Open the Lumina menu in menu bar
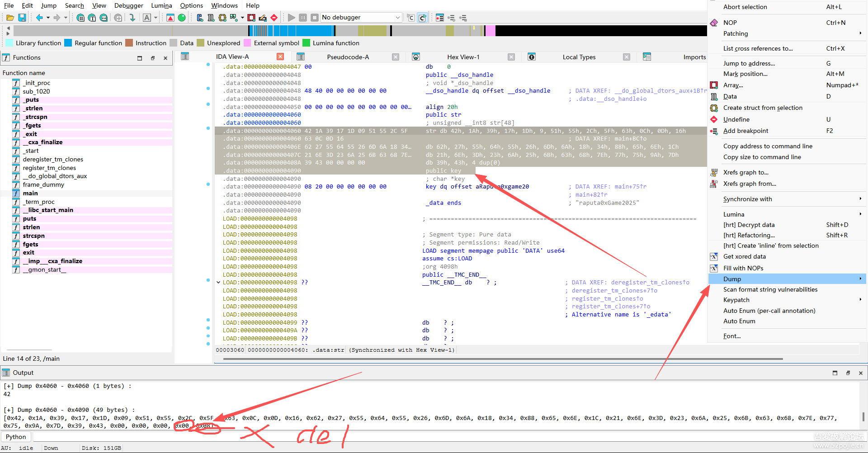The height and width of the screenshot is (453, 868). pyautogui.click(x=161, y=5)
